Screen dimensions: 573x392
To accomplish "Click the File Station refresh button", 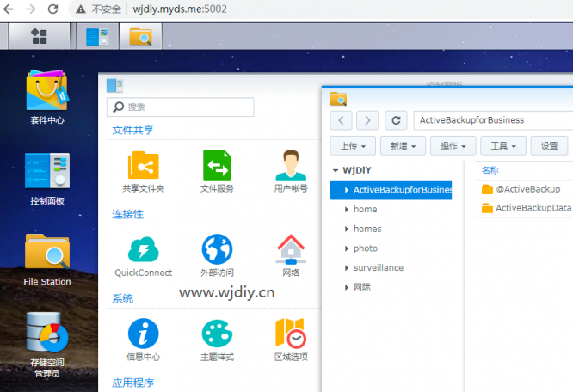I will point(396,120).
